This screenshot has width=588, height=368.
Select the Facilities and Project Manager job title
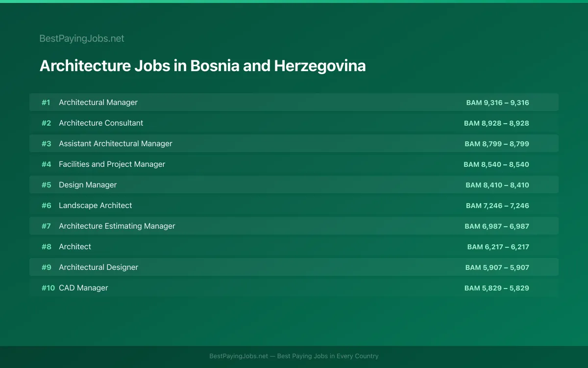[112, 164]
